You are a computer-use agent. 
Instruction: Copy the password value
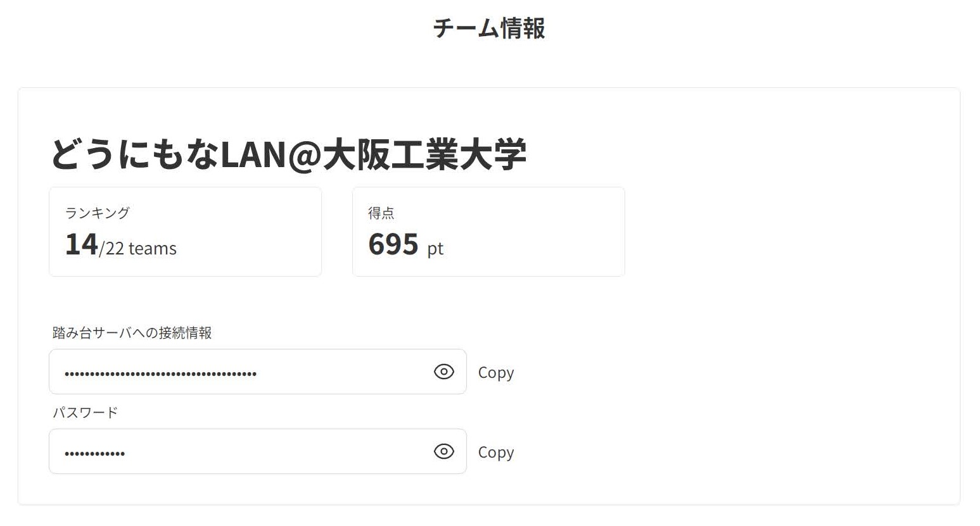pos(495,452)
